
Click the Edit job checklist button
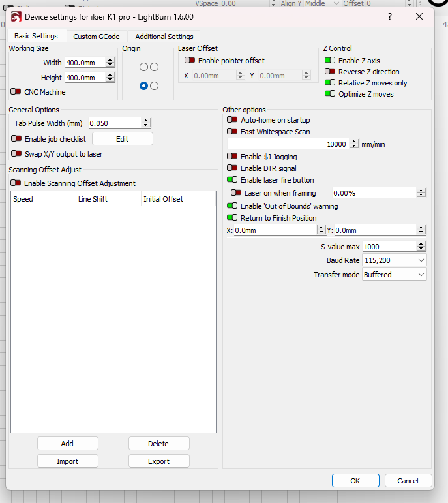click(123, 139)
